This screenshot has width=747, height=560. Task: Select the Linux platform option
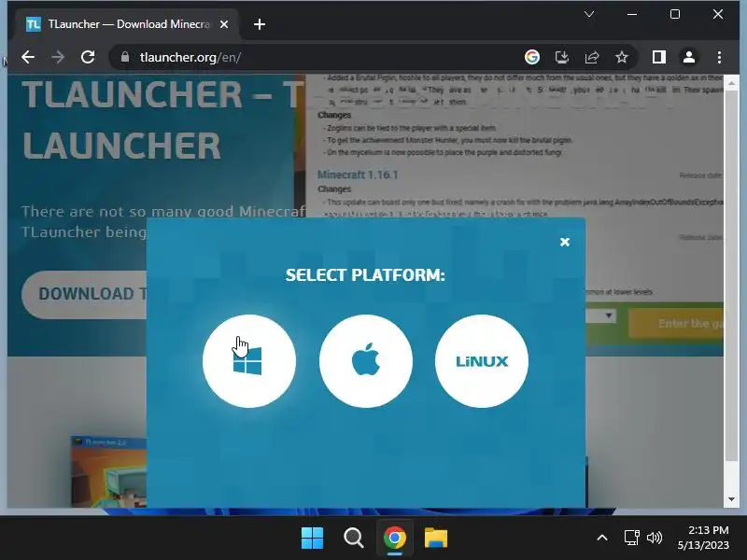(x=482, y=361)
